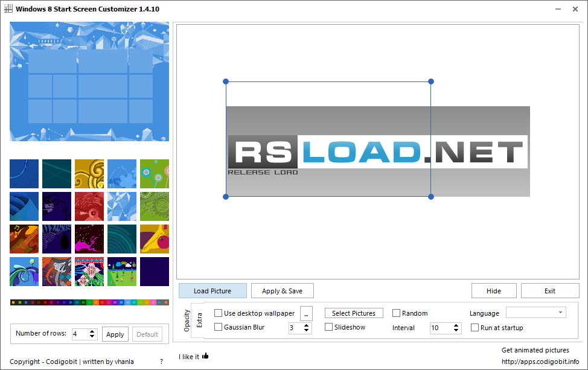Open Select Pictures dialog
This screenshot has height=370, width=588.
click(x=354, y=313)
